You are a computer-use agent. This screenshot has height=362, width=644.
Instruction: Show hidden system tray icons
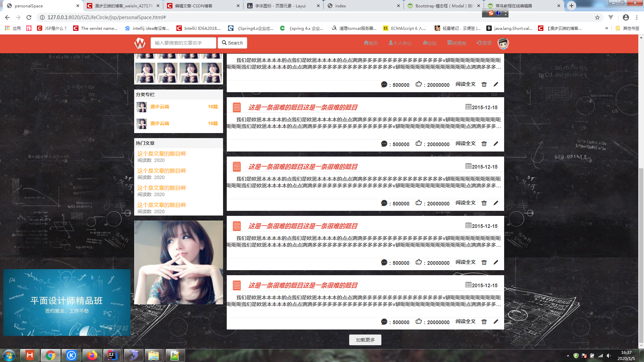tap(568, 356)
